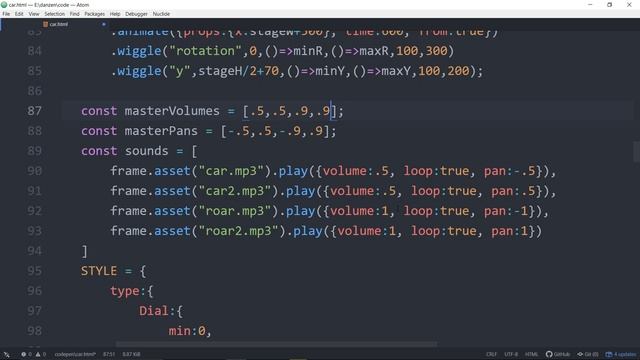Click the file size entry in status bar

pyautogui.click(x=131, y=354)
